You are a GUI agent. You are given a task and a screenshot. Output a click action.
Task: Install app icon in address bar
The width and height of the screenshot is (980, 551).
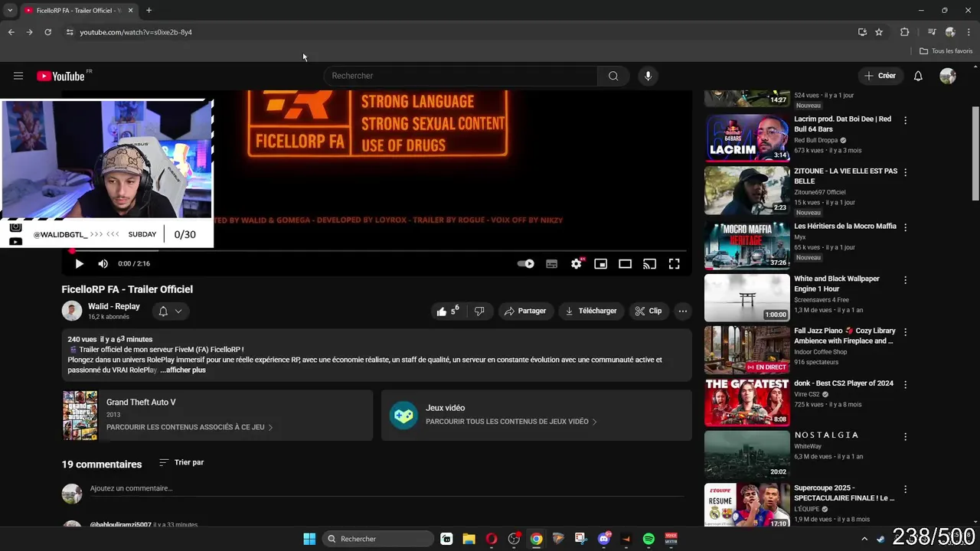coord(862,32)
